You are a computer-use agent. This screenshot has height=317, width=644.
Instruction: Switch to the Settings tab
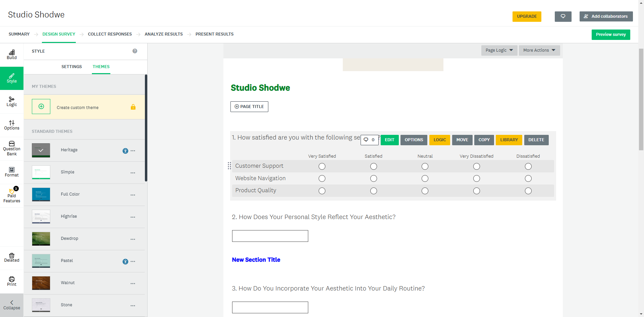tap(71, 67)
